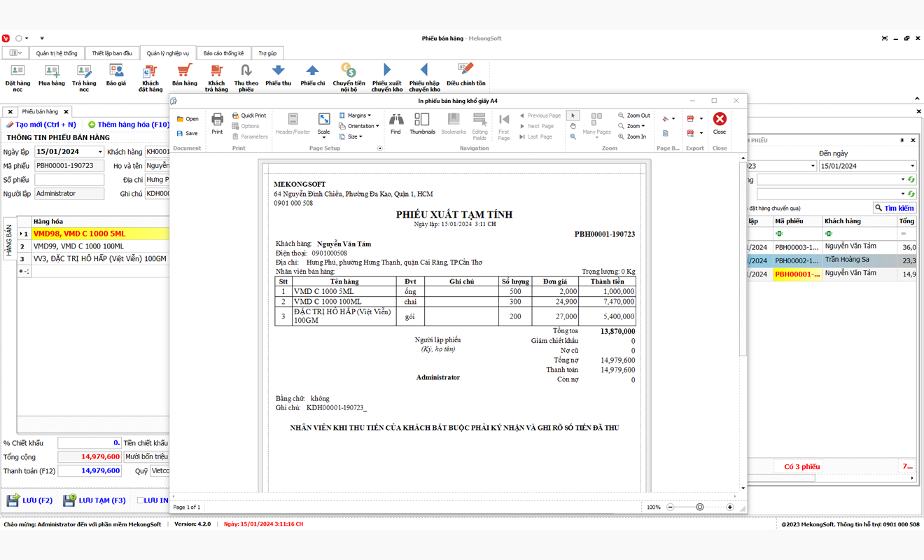Close the print preview with red Close

719,123
